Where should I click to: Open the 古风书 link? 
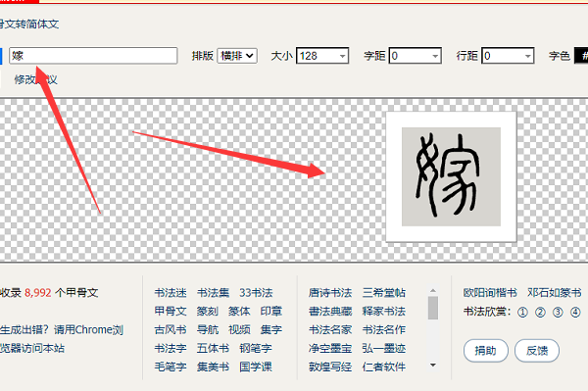click(171, 329)
